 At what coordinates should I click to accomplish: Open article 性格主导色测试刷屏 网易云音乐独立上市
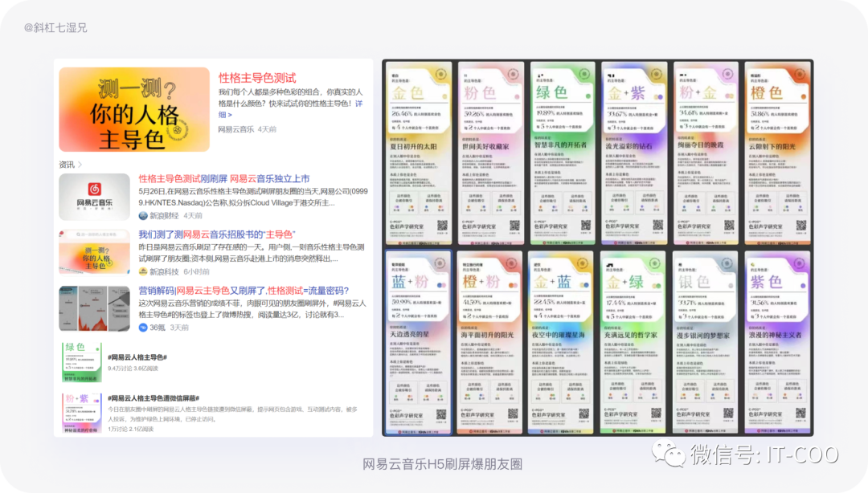click(x=224, y=179)
